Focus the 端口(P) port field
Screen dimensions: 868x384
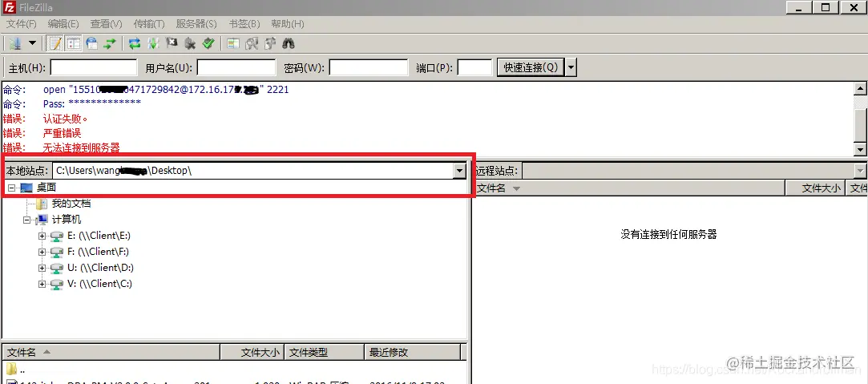pyautogui.click(x=475, y=67)
